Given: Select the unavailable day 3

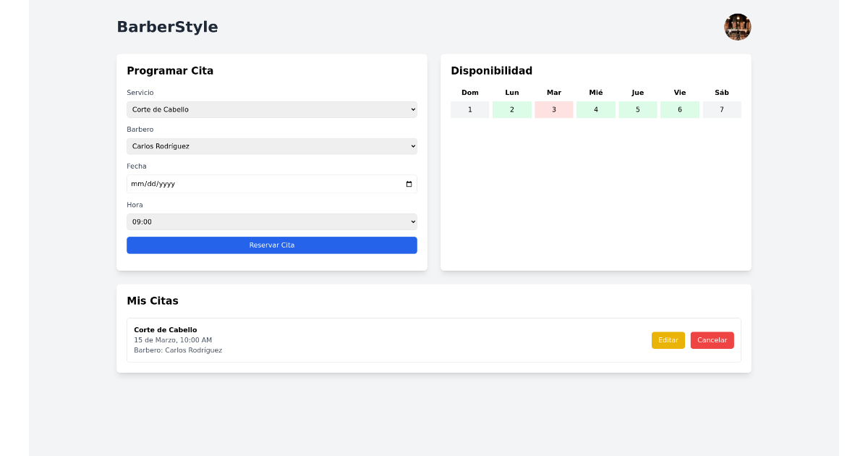Looking at the screenshot, I should pos(553,109).
